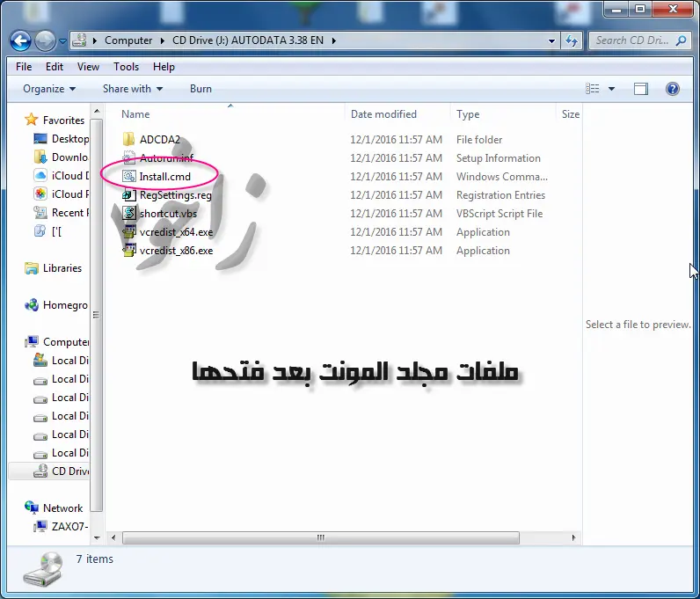Select CD Drive (J:) AUTODATA breadcrumb
This screenshot has height=599, width=700.
point(248,40)
